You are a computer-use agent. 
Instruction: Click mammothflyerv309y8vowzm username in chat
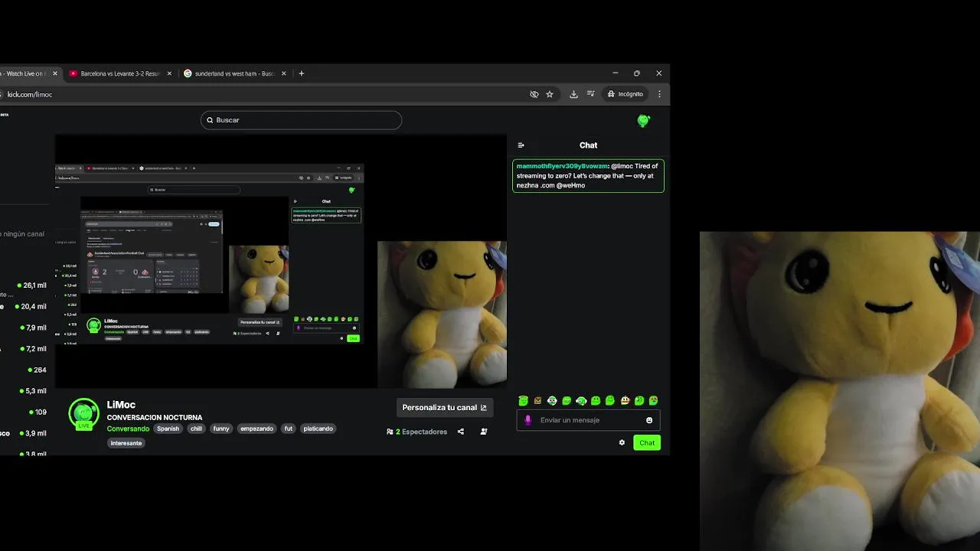562,166
